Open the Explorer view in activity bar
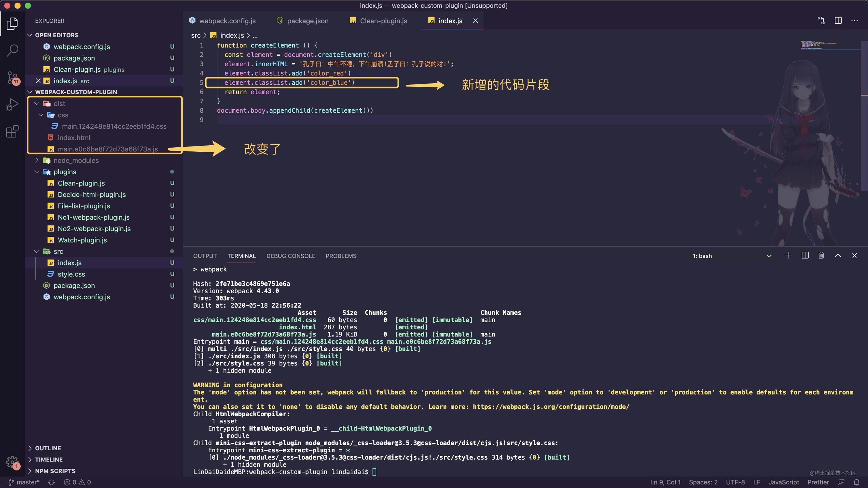 pos(12,24)
